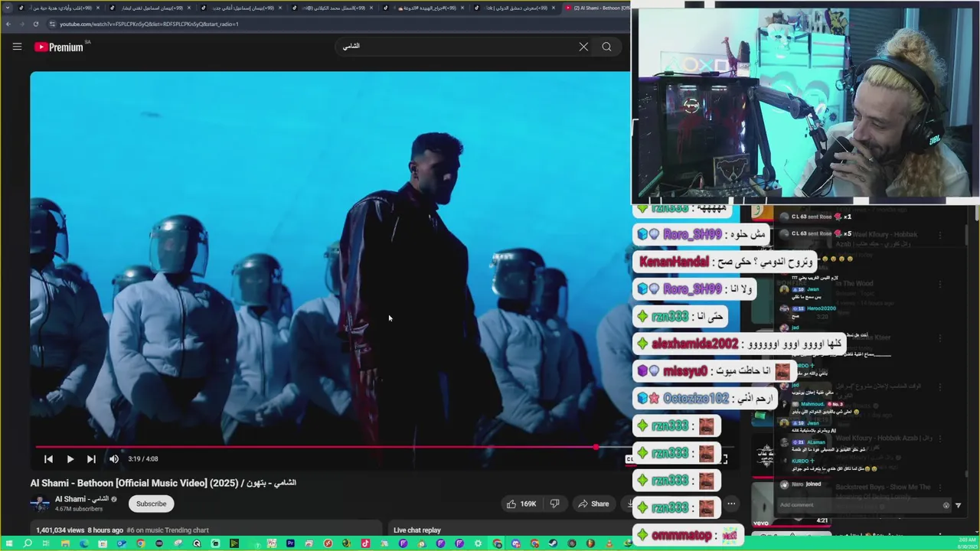This screenshot has width=980, height=551.
Task: Click the video title Al Shami - Bethoon
Action: [163, 483]
